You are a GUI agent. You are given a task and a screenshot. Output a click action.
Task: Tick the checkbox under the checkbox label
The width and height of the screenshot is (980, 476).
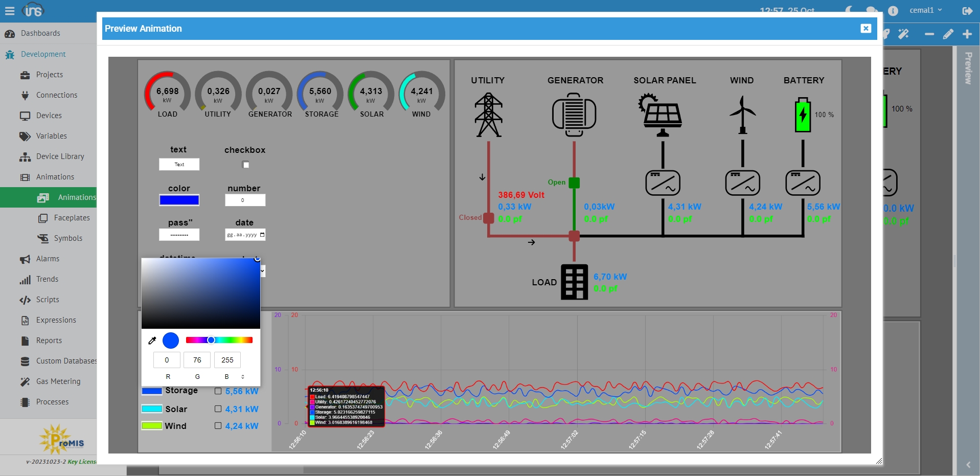tap(246, 165)
